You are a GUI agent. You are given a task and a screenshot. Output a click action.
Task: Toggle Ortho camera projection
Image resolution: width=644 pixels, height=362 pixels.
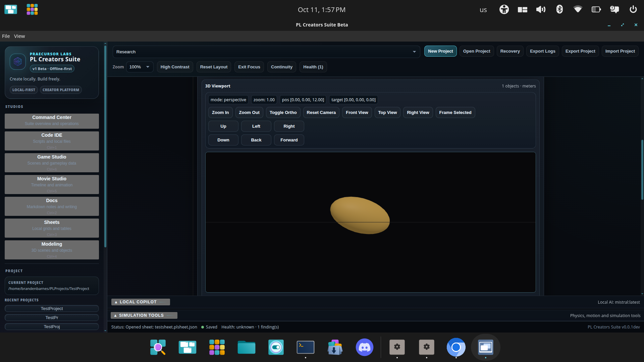coord(283,113)
